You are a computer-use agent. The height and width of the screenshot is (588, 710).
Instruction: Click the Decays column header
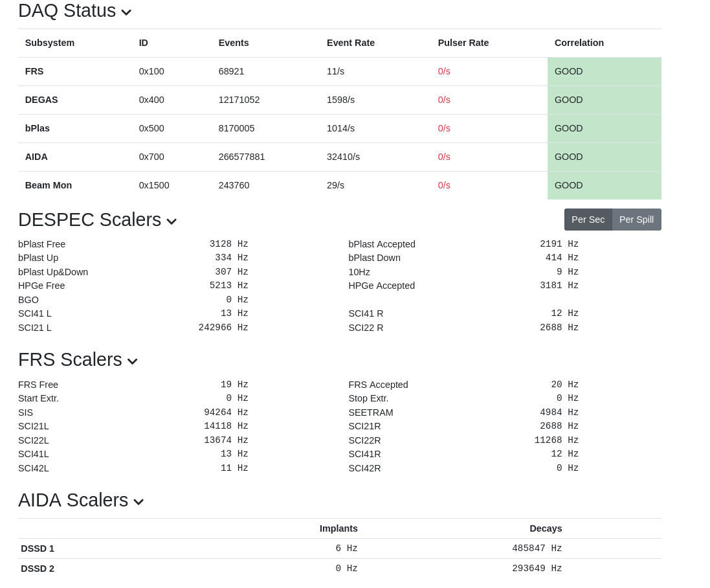click(546, 528)
